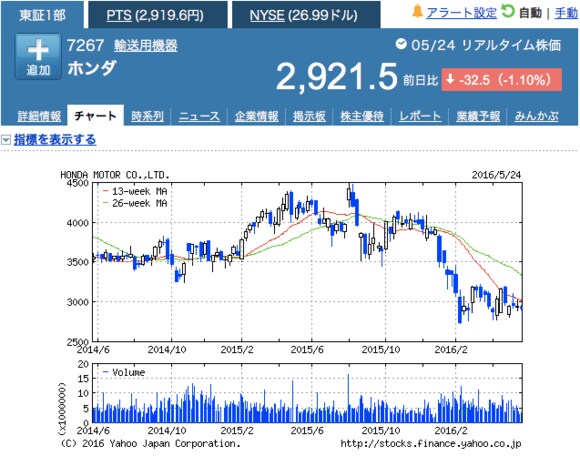
Task: Open the アラート設定 link
Action: point(461,13)
